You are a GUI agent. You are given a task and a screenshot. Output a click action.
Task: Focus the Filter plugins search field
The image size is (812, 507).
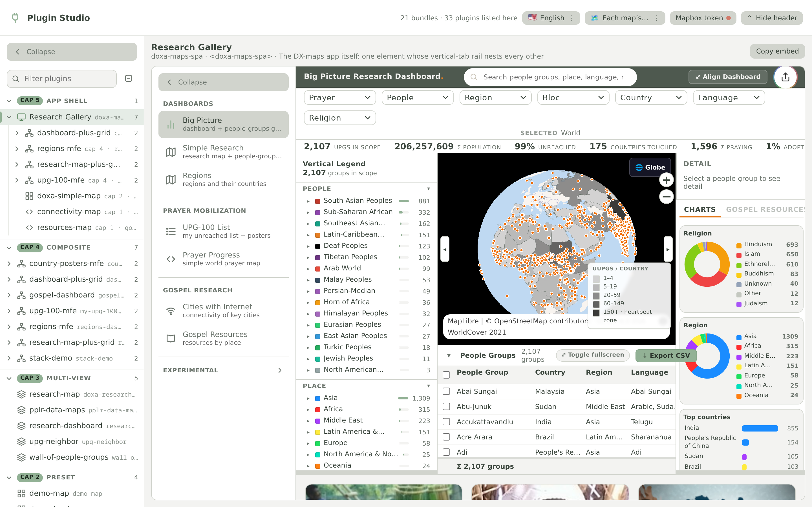pos(62,79)
